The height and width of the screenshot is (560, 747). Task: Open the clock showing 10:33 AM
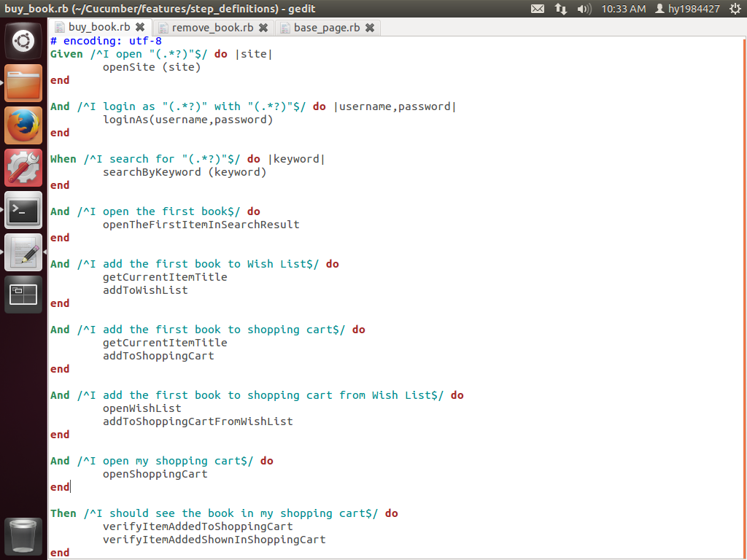pyautogui.click(x=623, y=9)
